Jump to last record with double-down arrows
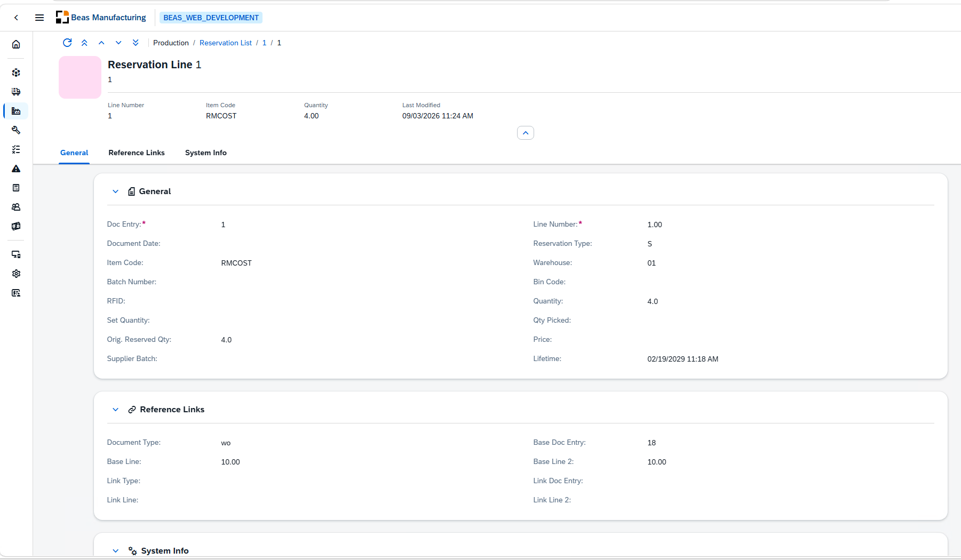This screenshot has width=961, height=560. pos(136,43)
